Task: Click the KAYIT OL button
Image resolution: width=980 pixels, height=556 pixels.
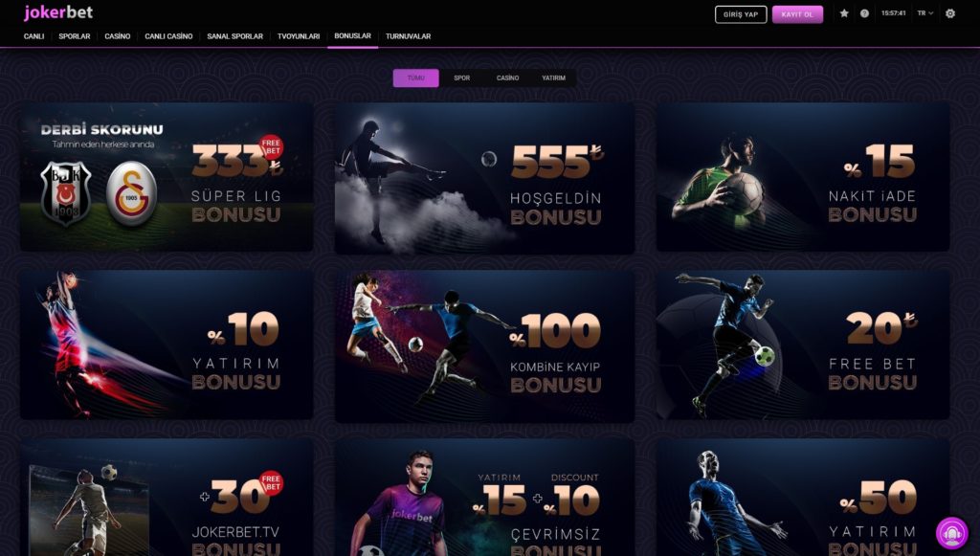Action: tap(797, 14)
